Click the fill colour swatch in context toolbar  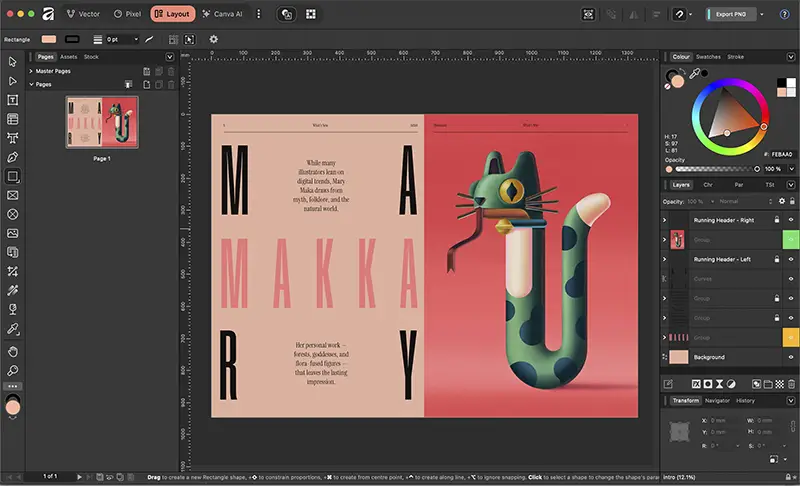tap(49, 39)
